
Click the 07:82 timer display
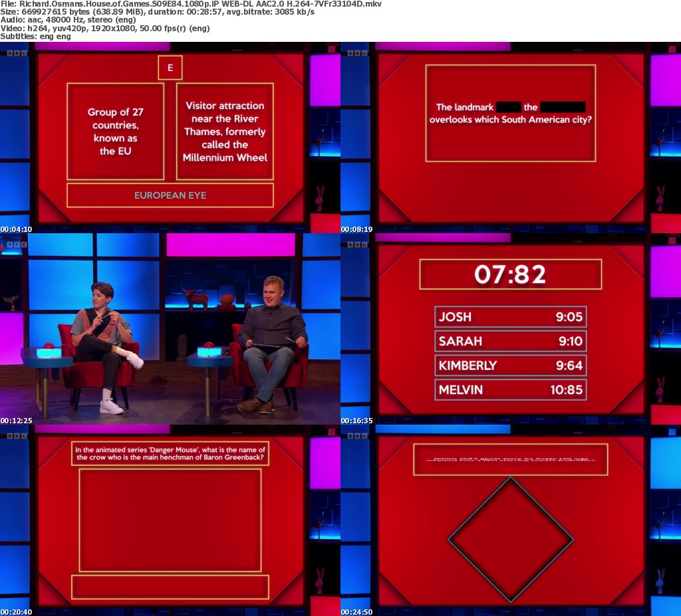[510, 274]
